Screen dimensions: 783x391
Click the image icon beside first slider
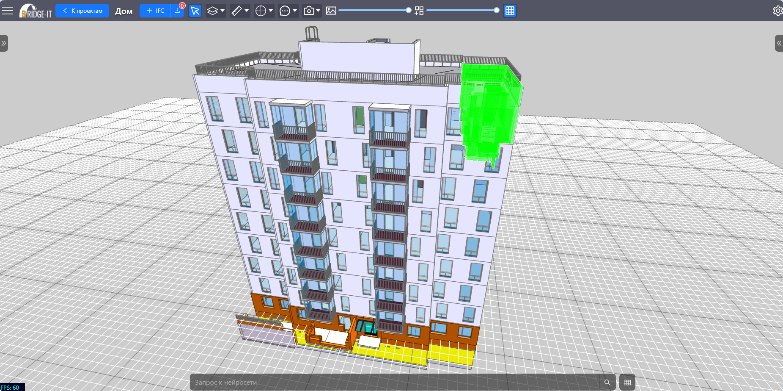331,10
